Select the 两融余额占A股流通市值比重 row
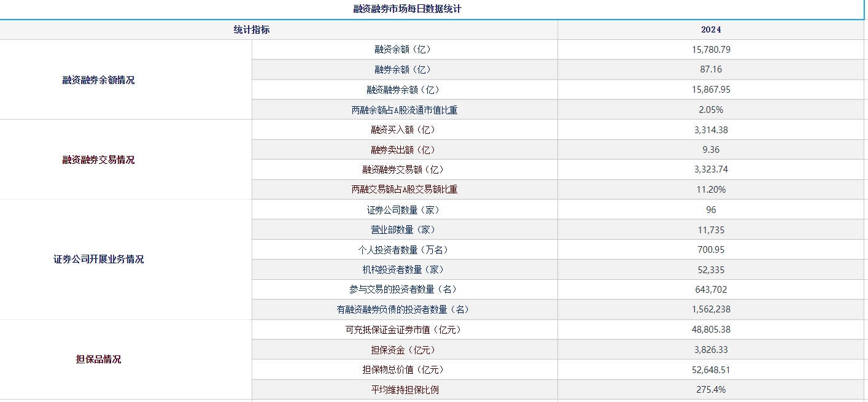868x402 pixels. pos(405,109)
